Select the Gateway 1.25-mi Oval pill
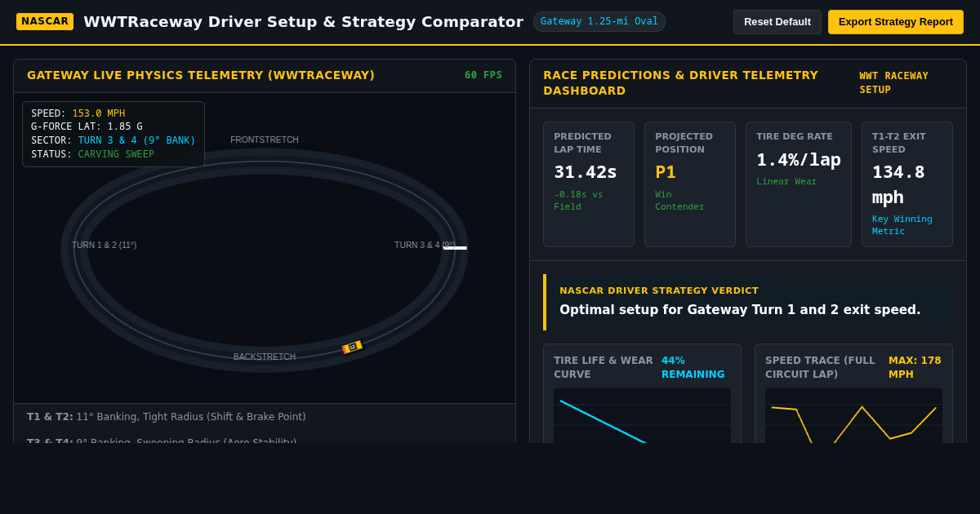980x514 pixels. tap(599, 21)
